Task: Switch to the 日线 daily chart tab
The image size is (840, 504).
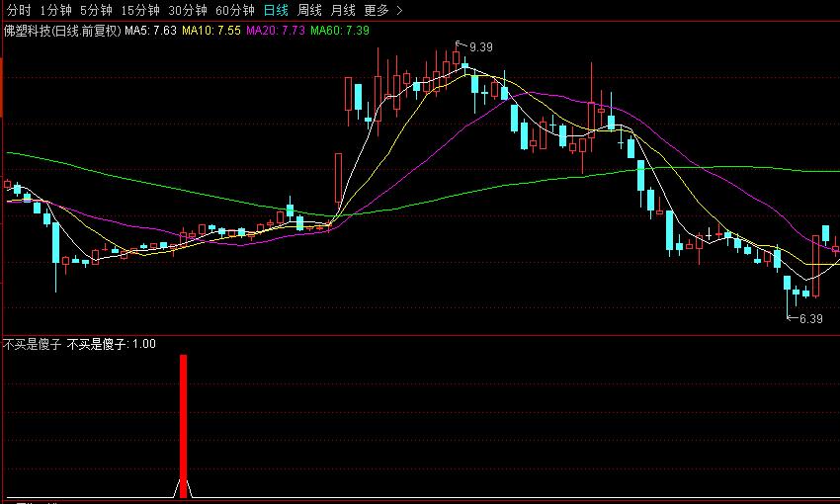Action: (276, 10)
